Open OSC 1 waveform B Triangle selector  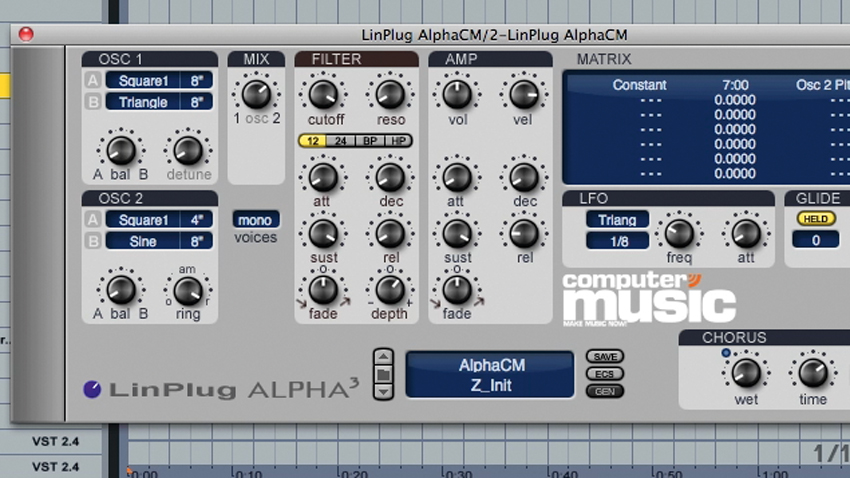tap(143, 102)
